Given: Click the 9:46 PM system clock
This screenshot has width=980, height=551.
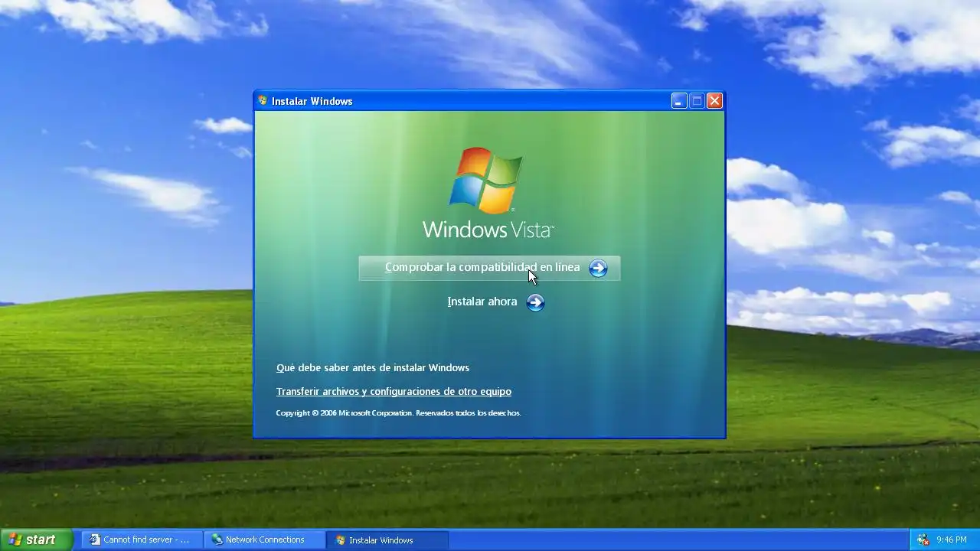Looking at the screenshot, I should [x=952, y=540].
